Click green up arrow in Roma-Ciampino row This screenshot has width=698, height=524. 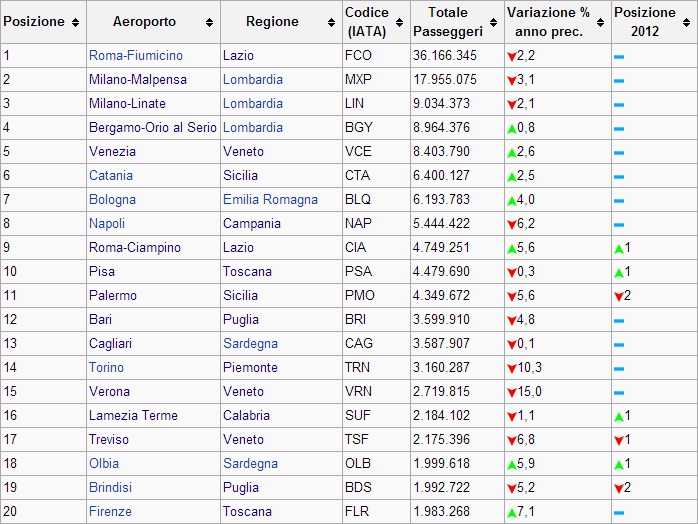[x=620, y=247]
